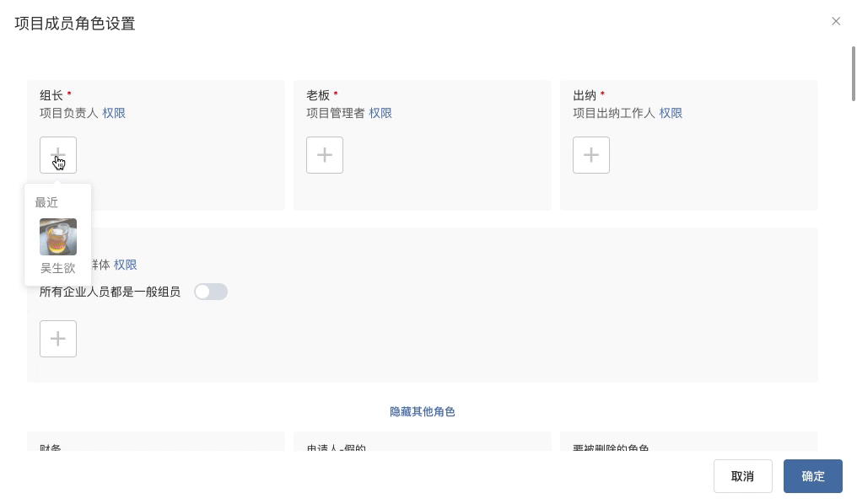The width and height of the screenshot is (857, 504).
Task: Add a member to the 一般组员 role
Action: click(57, 338)
